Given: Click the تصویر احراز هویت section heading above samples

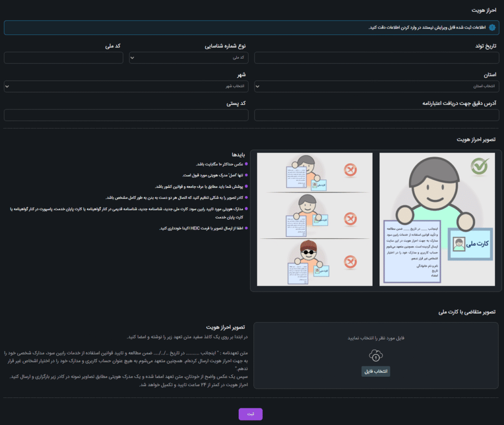Looking at the screenshot, I should (476, 140).
